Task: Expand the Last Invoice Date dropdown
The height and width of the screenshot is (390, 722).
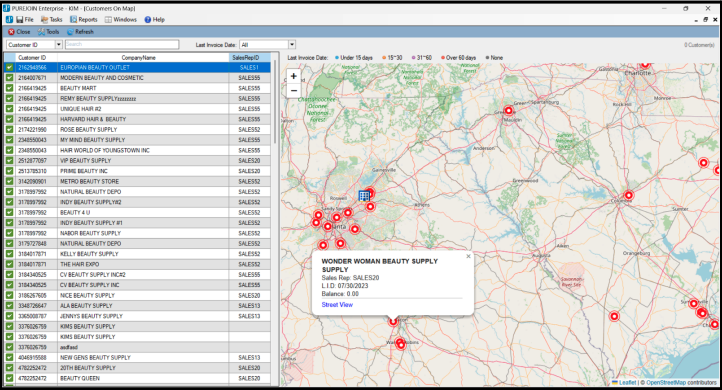Action: coord(292,45)
